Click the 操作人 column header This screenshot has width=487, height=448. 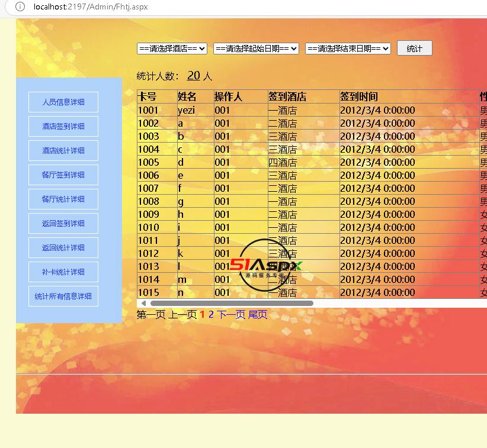pyautogui.click(x=228, y=96)
